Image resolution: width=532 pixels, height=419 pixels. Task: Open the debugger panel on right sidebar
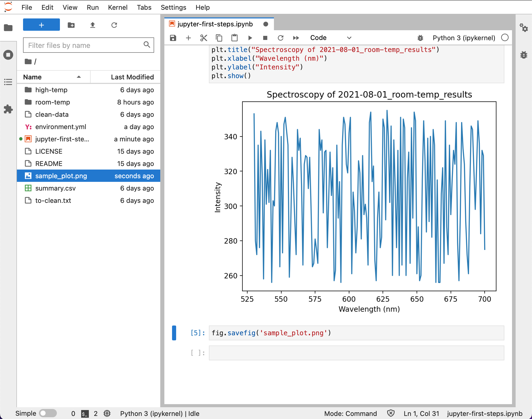(524, 55)
